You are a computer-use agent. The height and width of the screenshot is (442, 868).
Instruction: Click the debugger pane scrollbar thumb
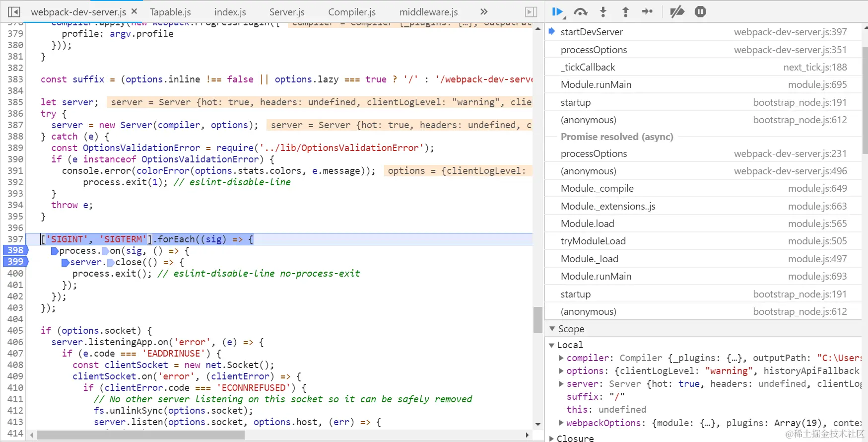[x=865, y=101]
